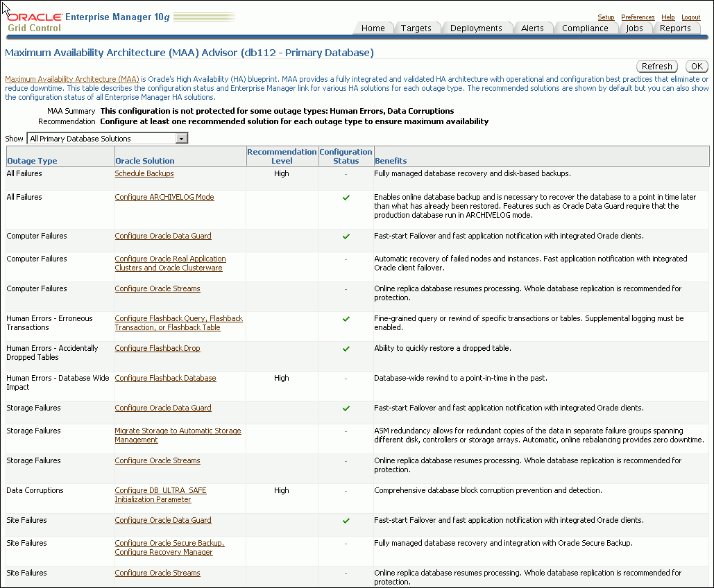The height and width of the screenshot is (588, 714).
Task: Click 'Database-wide rewind to a point-in-time' text
Action: 461,378
